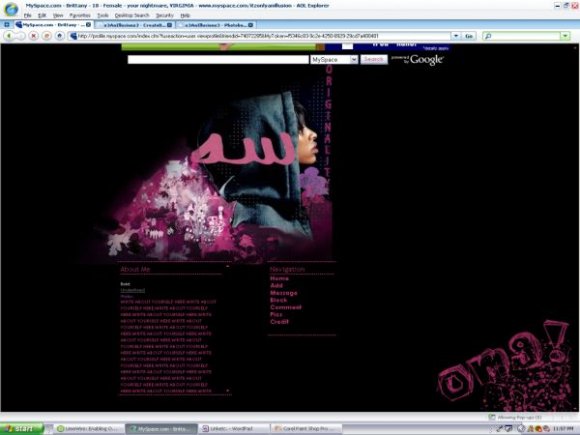Click the powered by Google logo
The width and height of the screenshot is (580, 435).
417,60
